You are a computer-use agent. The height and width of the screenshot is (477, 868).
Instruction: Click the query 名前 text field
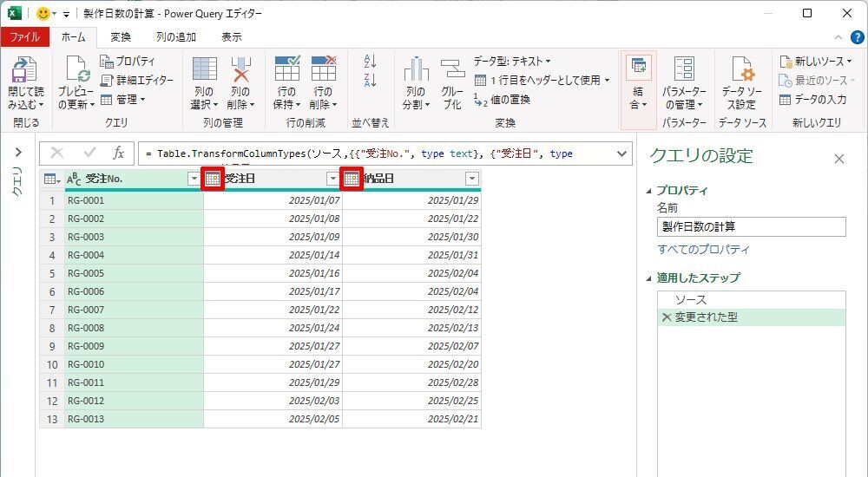click(x=751, y=226)
